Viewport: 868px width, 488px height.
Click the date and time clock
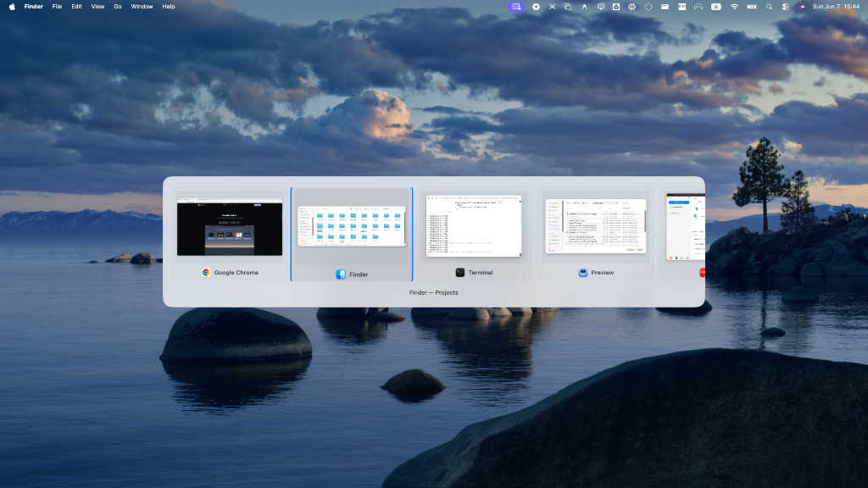coord(836,7)
